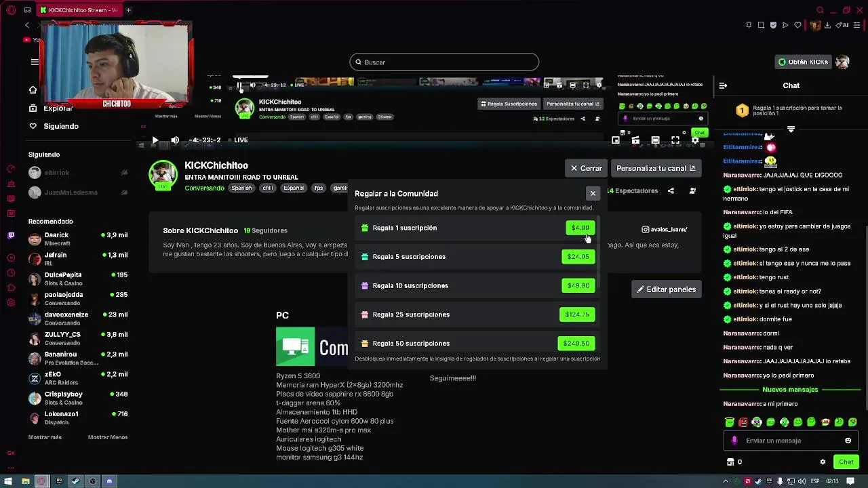868x488 pixels.
Task: Open recommended channel paolaojedda
Action: (78, 298)
